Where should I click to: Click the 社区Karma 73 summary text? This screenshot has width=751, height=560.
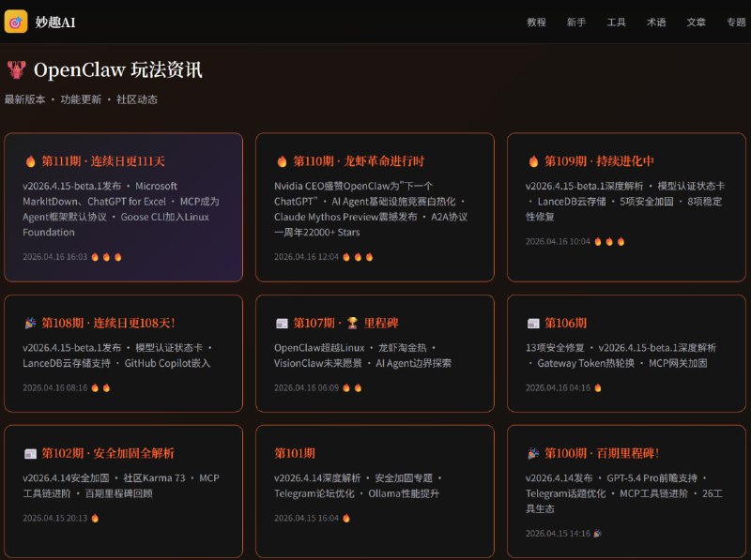point(121,486)
